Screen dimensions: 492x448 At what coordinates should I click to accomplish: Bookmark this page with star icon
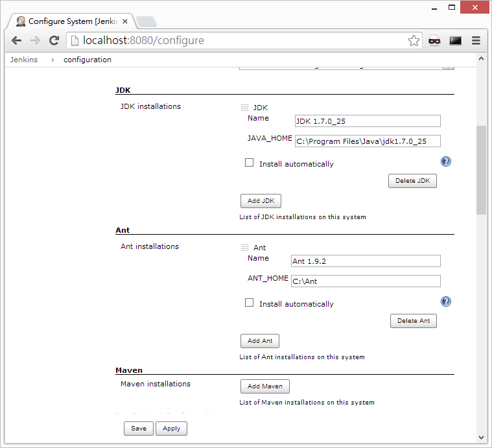[414, 41]
